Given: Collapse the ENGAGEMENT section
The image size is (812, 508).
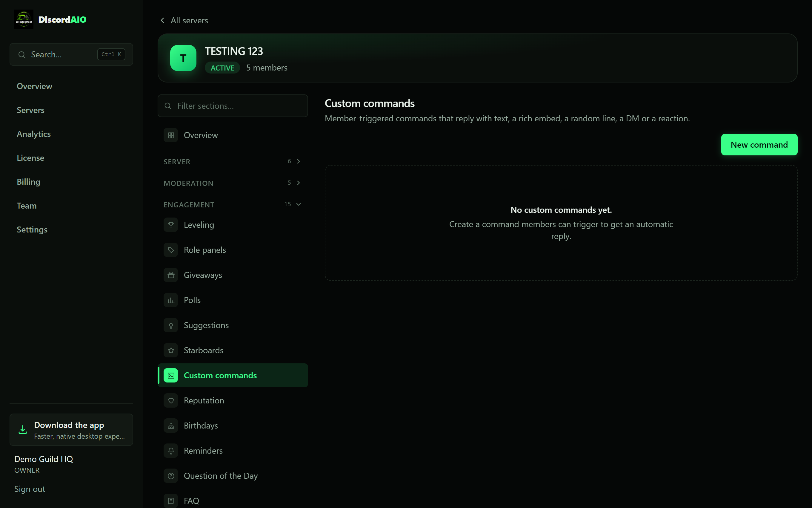Looking at the screenshot, I should 233,205.
